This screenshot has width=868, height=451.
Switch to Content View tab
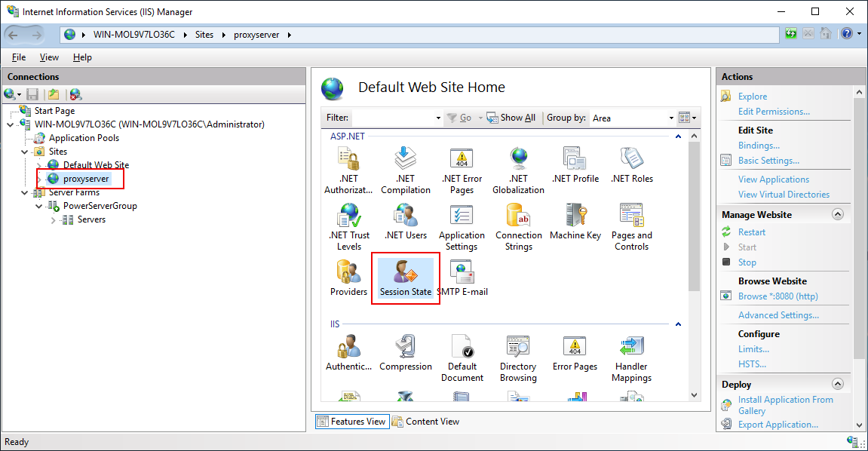click(425, 422)
